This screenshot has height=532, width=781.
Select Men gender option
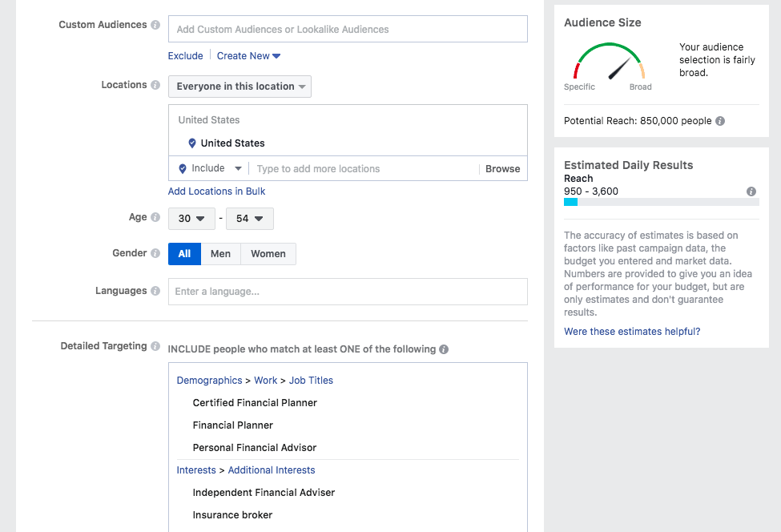(220, 254)
